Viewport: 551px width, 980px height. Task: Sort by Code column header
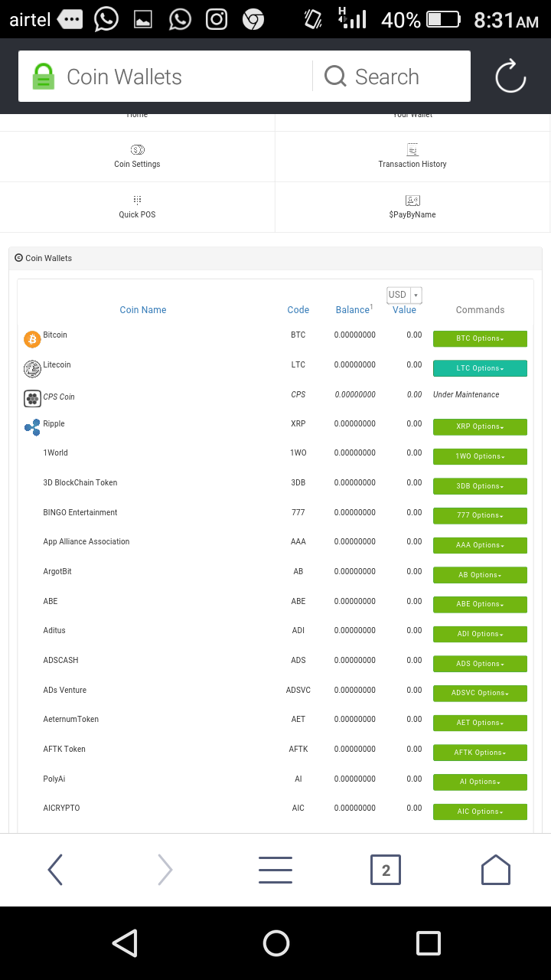click(x=298, y=310)
